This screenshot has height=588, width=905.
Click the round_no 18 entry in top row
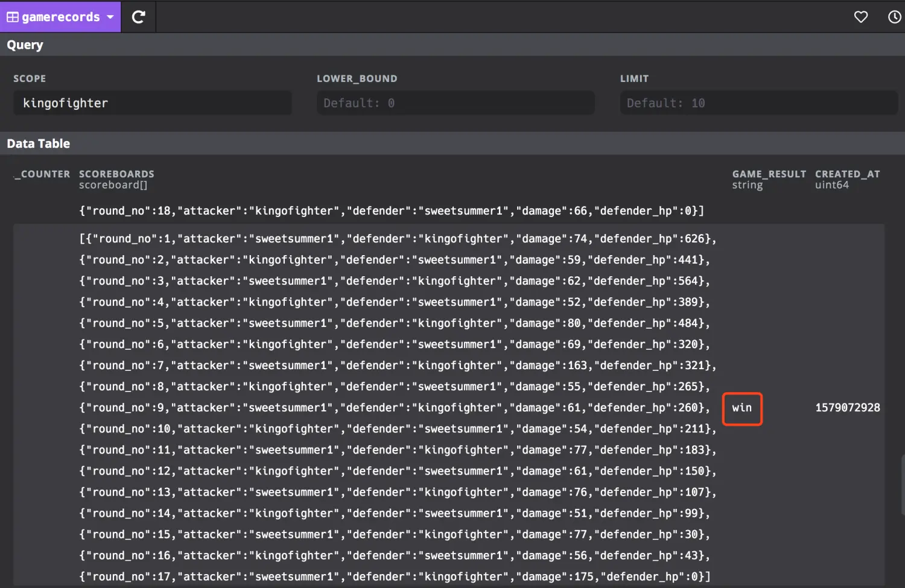pos(391,211)
